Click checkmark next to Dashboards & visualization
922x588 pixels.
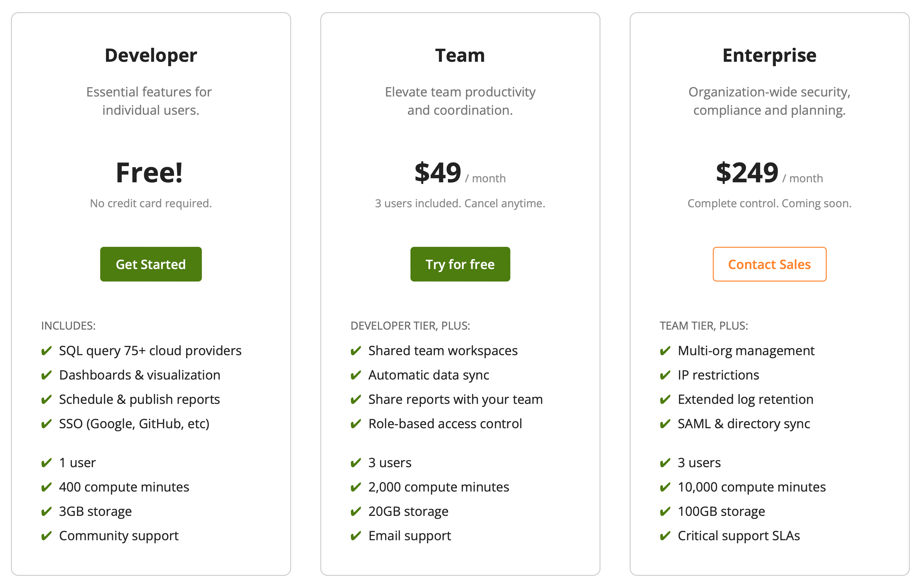[46, 375]
